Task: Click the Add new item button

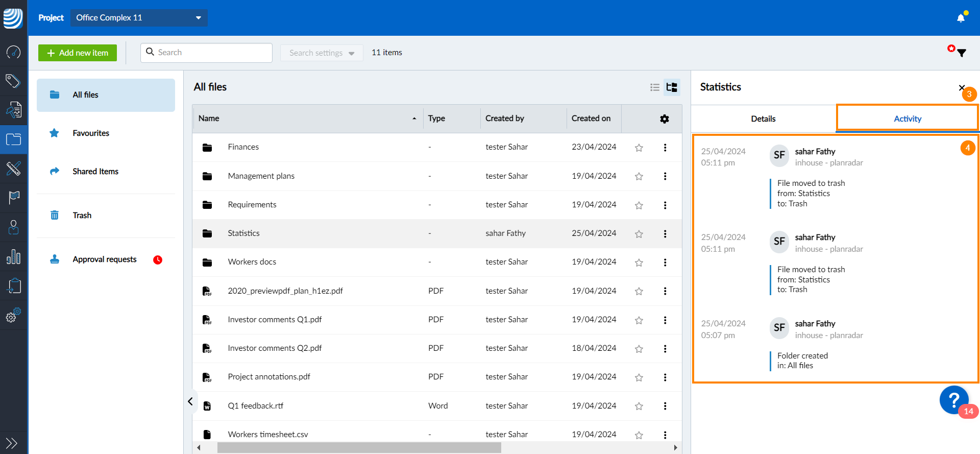Action: click(78, 53)
